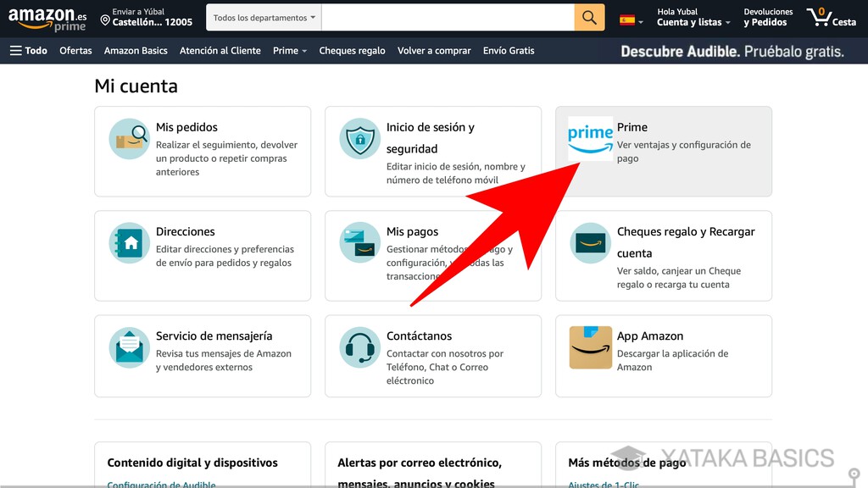Expand the Prime navigation dropdown
868x488 pixels.
[x=289, y=50]
